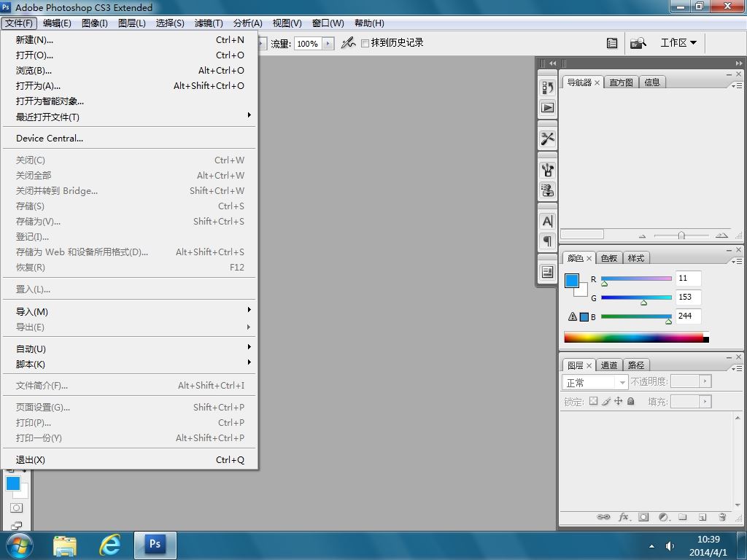Screen dimensions: 747x560
Task: Open the Clone Source stamp icon
Action: (547, 190)
